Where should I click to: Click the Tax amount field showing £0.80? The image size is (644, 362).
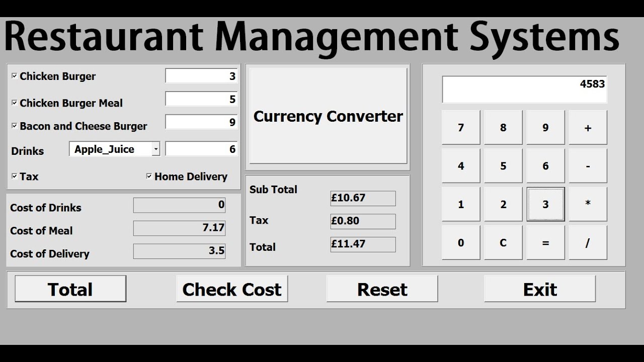pyautogui.click(x=363, y=221)
